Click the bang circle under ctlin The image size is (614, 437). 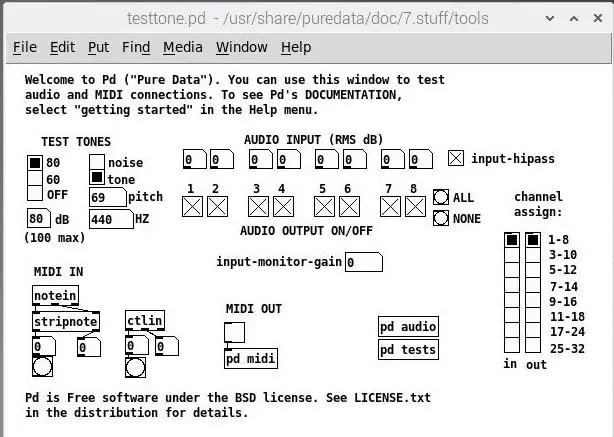tap(135, 367)
